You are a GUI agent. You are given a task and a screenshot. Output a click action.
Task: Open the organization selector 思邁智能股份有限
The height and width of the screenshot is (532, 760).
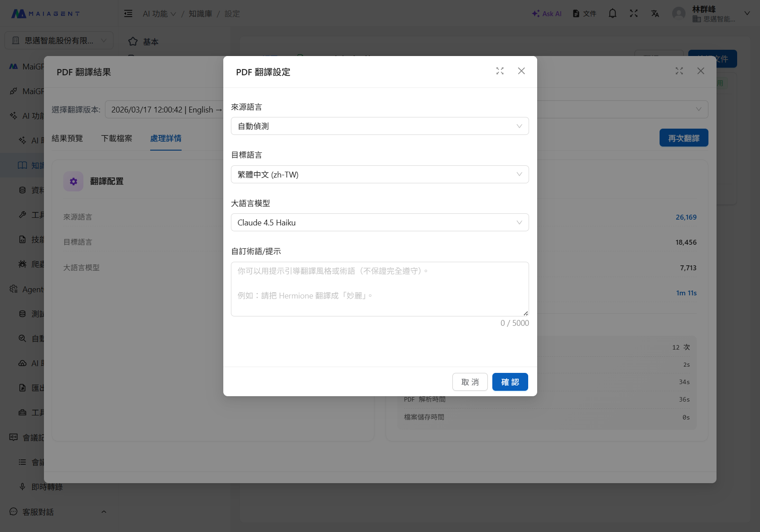click(59, 40)
